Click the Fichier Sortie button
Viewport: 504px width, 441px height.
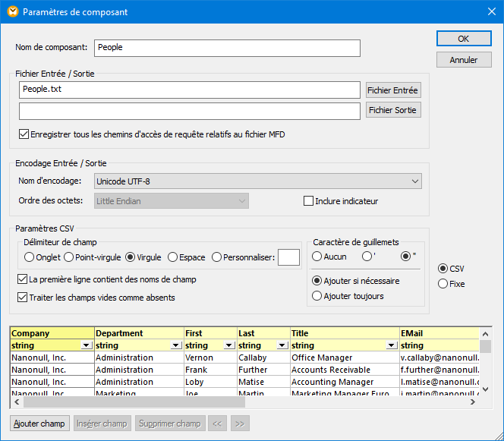tap(392, 110)
